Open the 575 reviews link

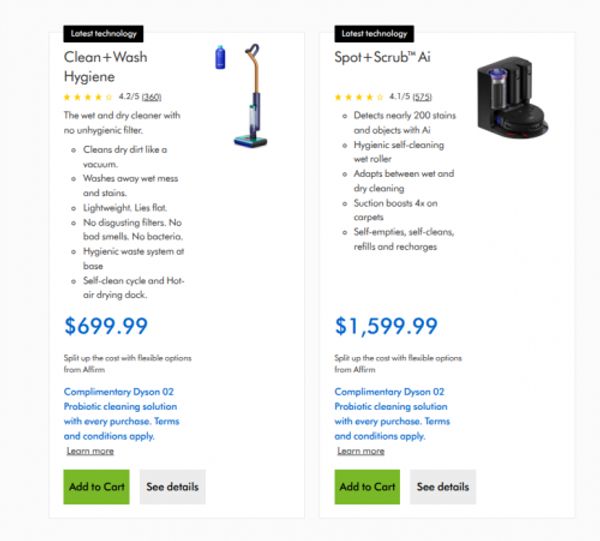pos(421,97)
